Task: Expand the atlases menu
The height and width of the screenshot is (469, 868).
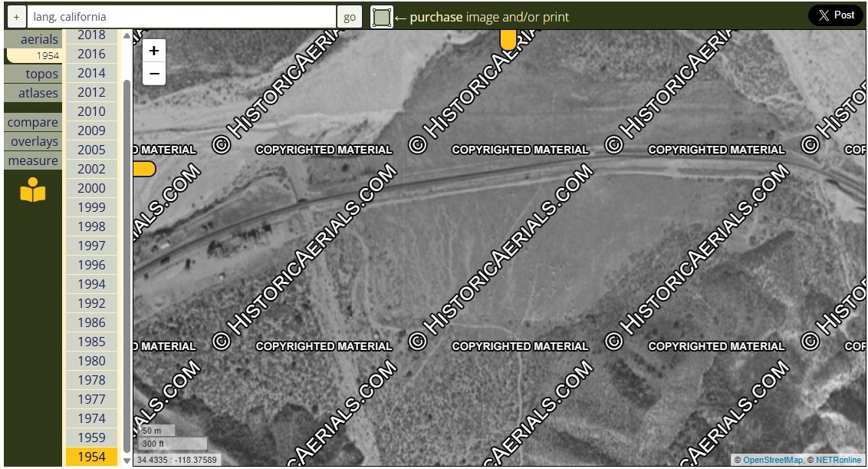Action: (33, 93)
